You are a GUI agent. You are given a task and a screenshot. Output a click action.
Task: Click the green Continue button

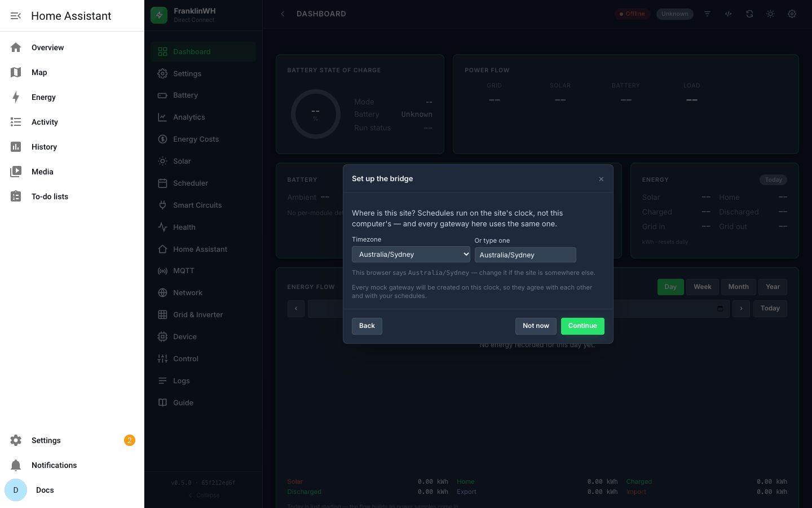click(x=582, y=326)
